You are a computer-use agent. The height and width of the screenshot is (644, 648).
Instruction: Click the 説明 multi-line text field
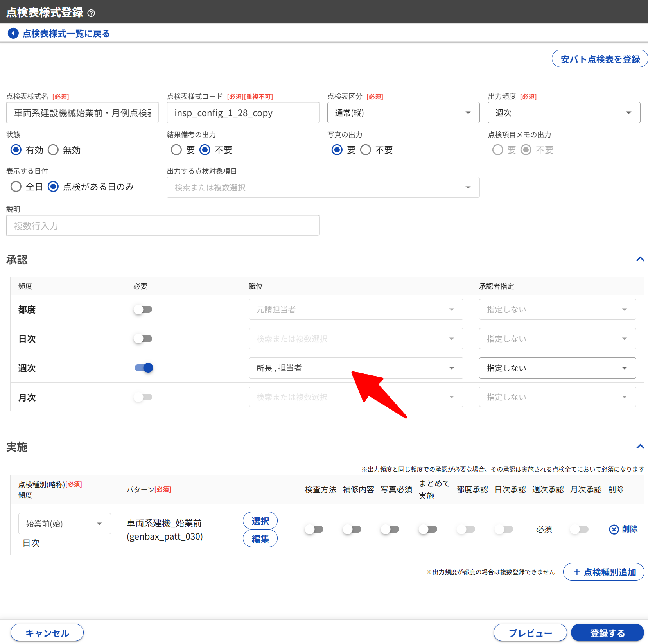point(163,226)
